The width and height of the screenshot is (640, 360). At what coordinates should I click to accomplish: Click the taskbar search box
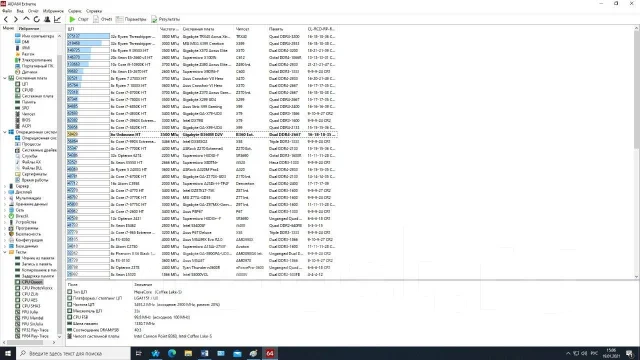click(x=73, y=353)
